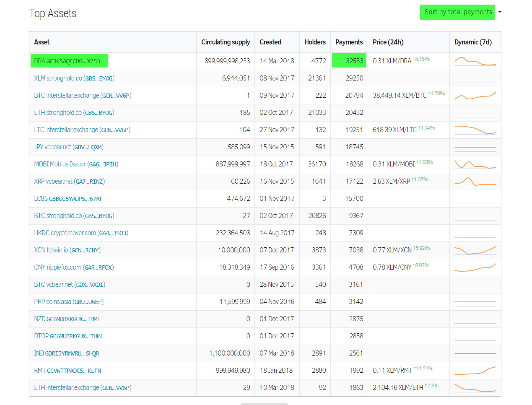
Task: Click CNY ripplefox 7-day sparkline
Action: (x=475, y=267)
